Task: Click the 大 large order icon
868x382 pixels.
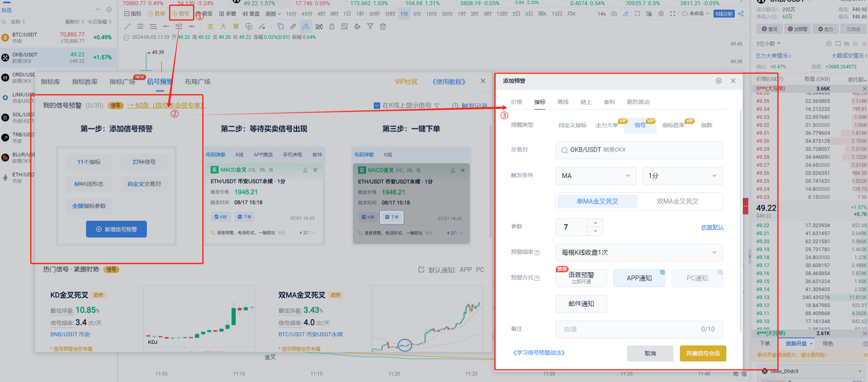Action: pyautogui.click(x=223, y=26)
